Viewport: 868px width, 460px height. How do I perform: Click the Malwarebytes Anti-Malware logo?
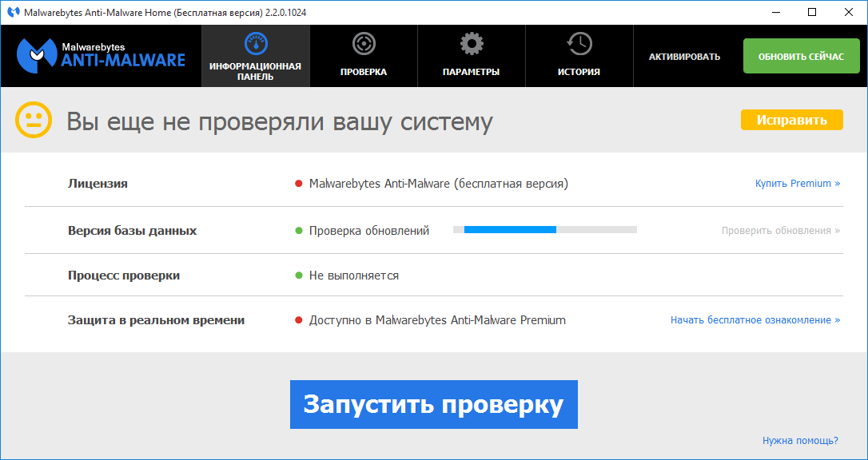(101, 55)
